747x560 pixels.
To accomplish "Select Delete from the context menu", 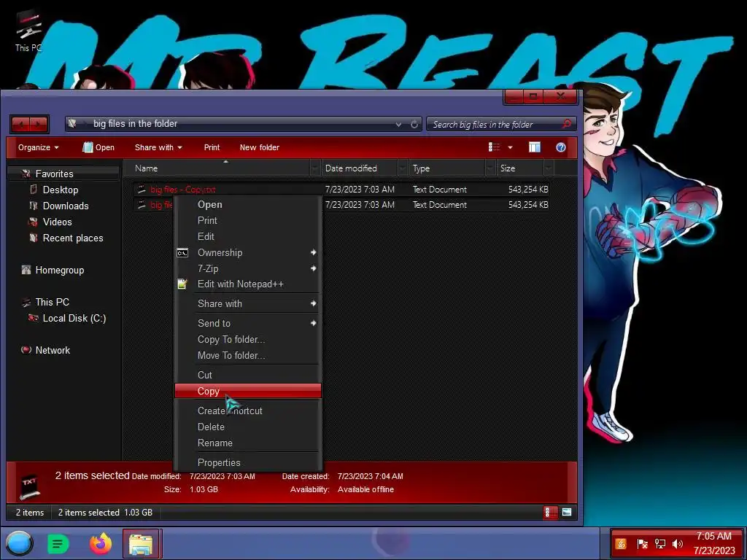I will (x=248, y=427).
